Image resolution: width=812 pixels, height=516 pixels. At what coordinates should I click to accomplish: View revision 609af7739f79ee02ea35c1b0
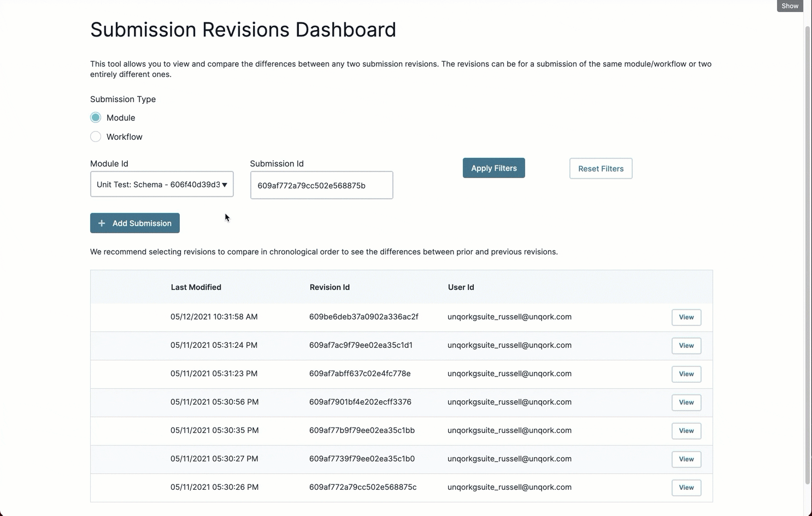(686, 459)
